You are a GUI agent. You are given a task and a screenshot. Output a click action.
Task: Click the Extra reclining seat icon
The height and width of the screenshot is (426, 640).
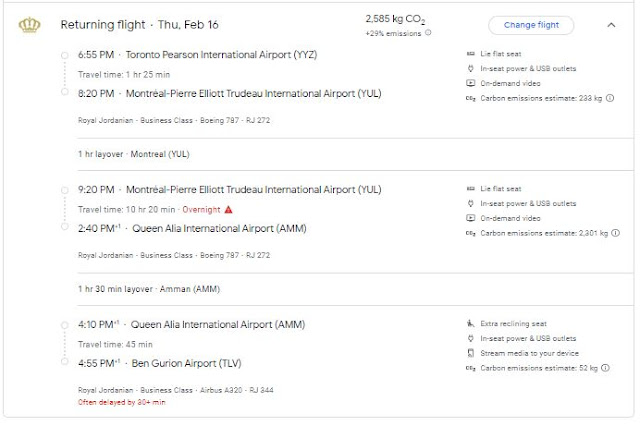tap(471, 324)
